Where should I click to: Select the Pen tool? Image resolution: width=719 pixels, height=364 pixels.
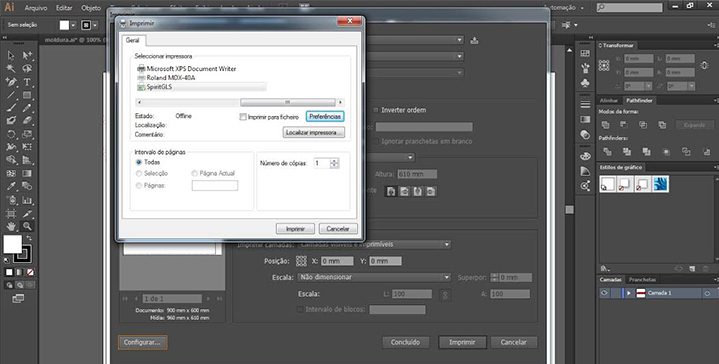(x=11, y=82)
